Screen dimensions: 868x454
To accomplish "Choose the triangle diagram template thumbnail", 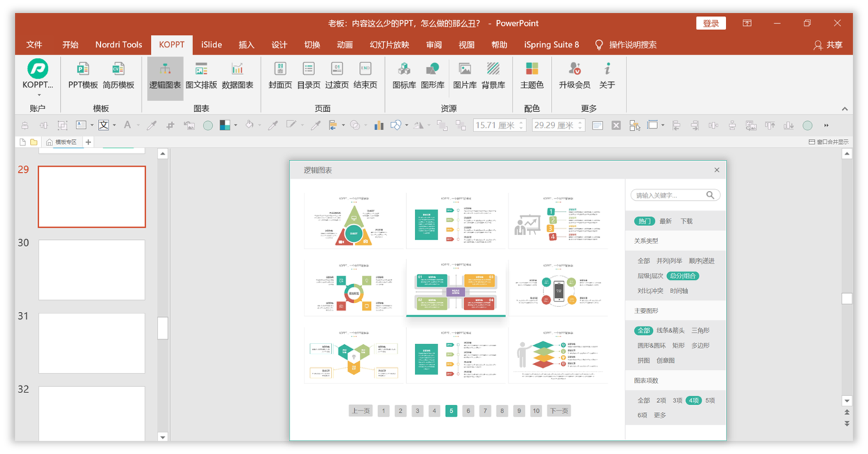I will [x=354, y=221].
